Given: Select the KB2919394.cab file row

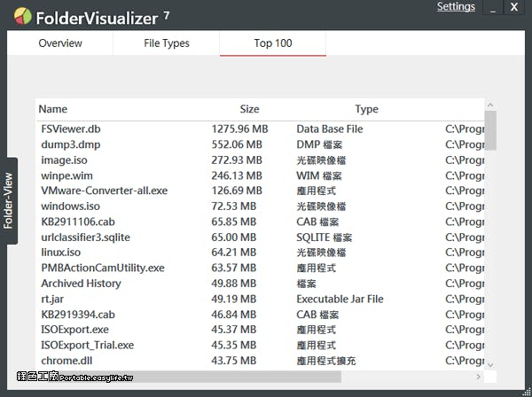Looking at the screenshot, I should point(261,315).
